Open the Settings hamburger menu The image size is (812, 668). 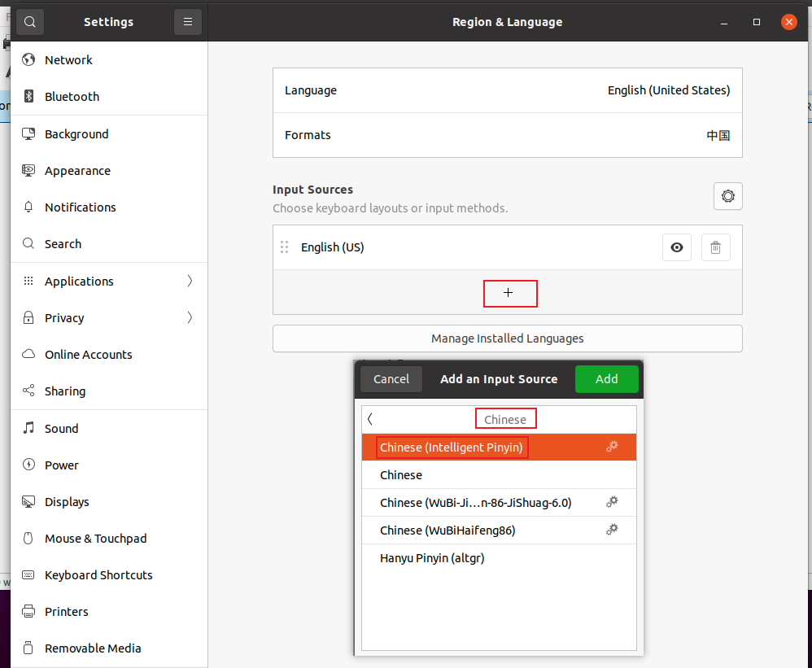click(x=188, y=22)
